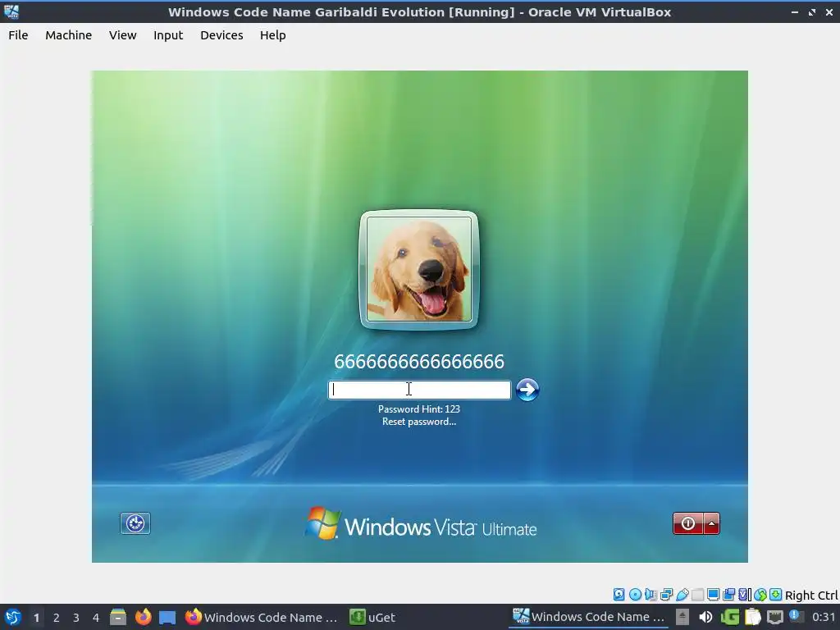Open the notification icon with an exclamation mark in the tray
The image size is (840, 630).
coord(796,617)
